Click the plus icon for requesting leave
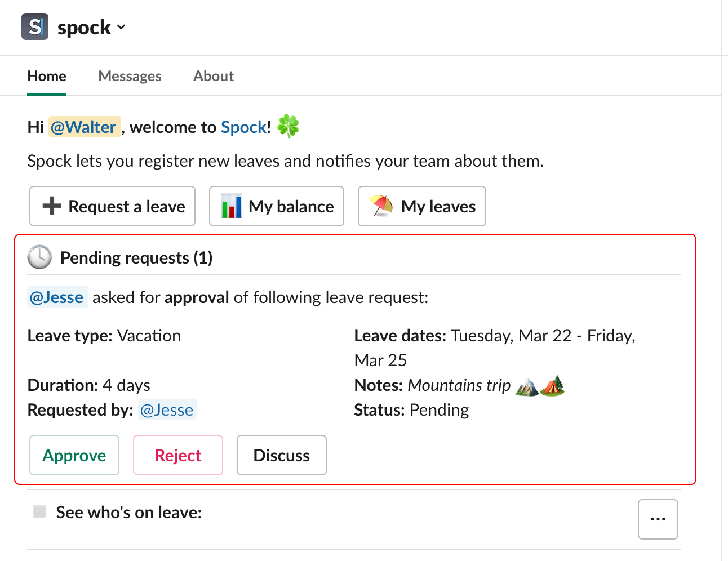The image size is (728, 561). pos(52,206)
